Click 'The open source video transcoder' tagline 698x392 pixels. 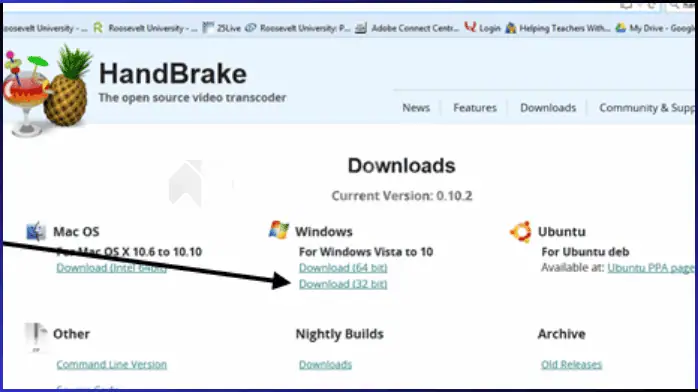[x=192, y=97]
